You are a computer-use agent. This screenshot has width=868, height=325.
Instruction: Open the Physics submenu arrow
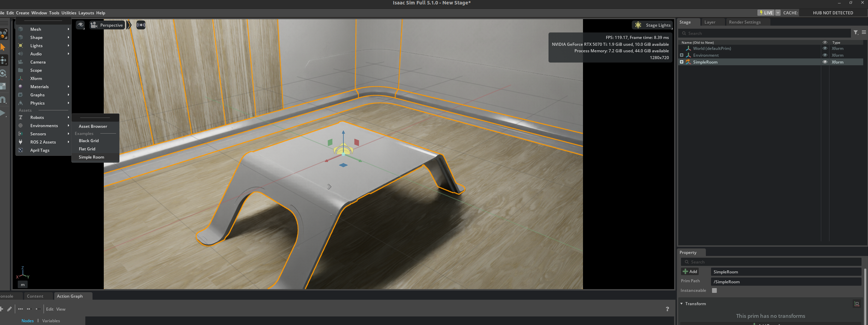tap(68, 103)
